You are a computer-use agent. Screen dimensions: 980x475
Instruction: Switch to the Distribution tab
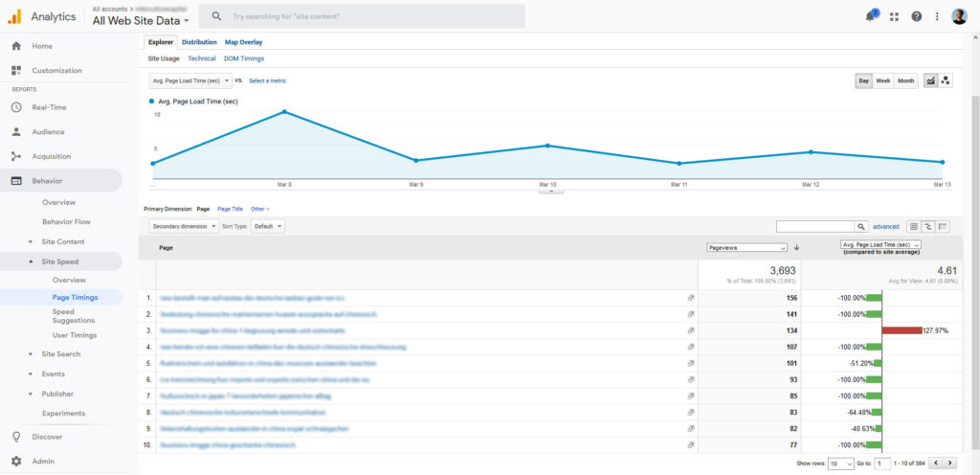click(x=199, y=42)
